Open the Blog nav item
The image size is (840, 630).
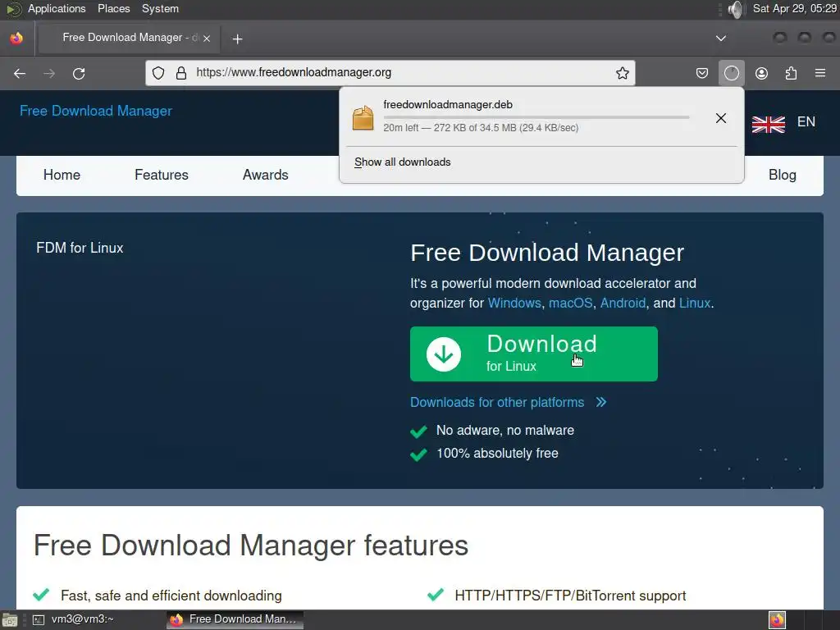[x=782, y=176]
